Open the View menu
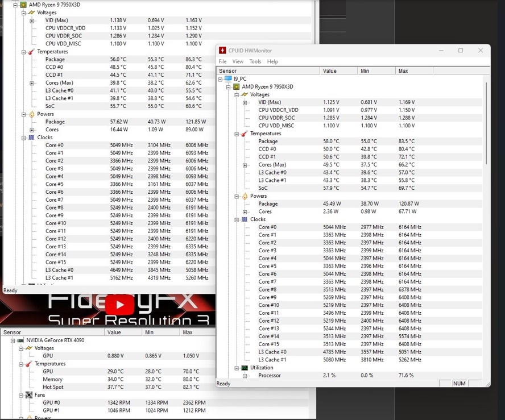The height and width of the screenshot is (420, 505). tap(238, 61)
